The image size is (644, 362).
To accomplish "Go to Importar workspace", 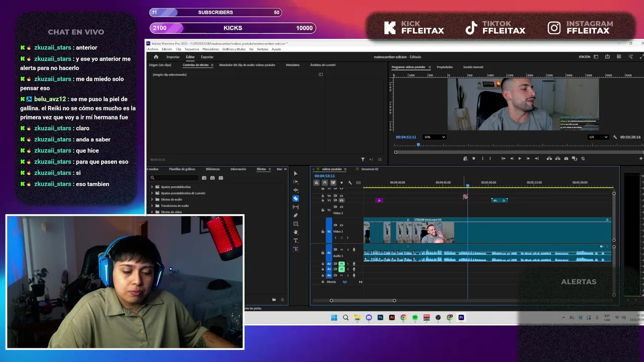I will (173, 57).
